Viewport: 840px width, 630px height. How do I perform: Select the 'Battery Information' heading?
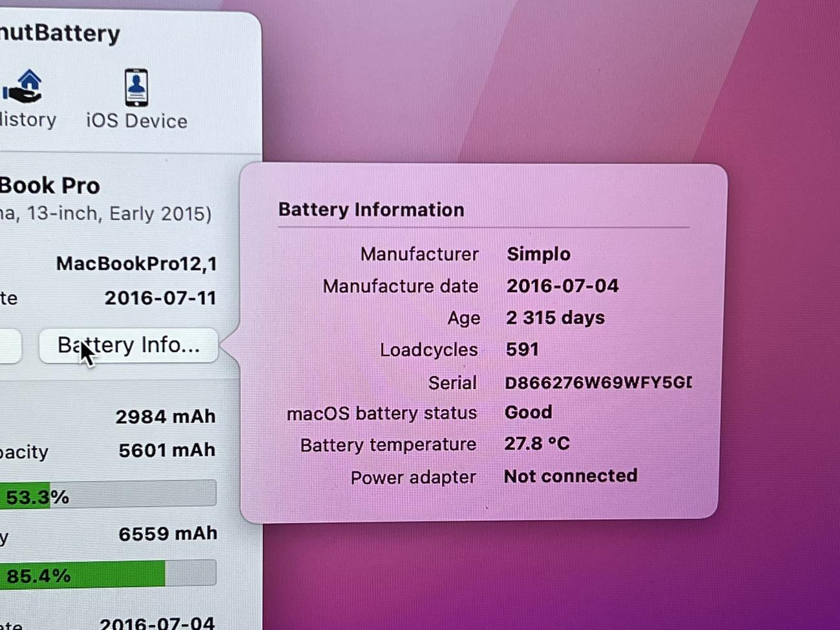coord(371,210)
